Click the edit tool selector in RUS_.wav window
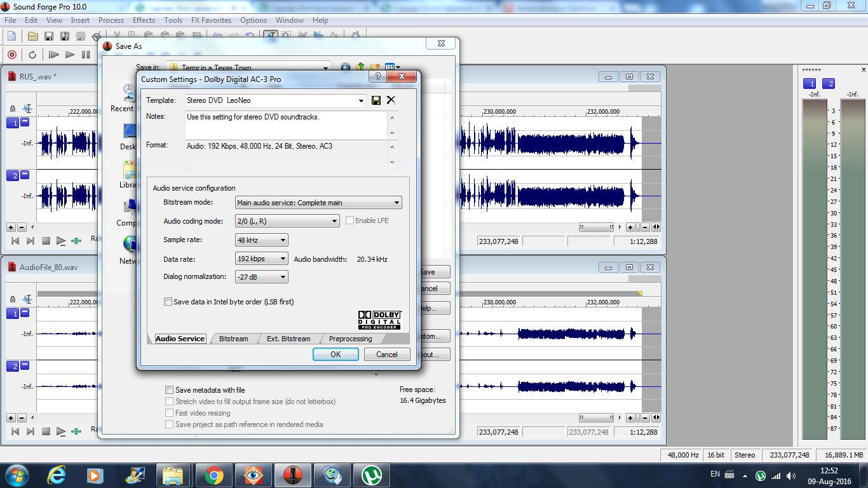868x488 pixels. 27,109
